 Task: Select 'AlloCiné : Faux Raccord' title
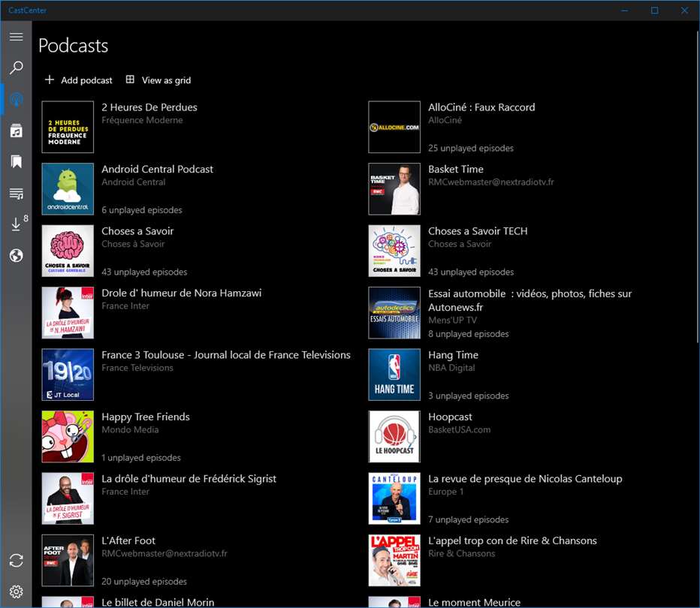(481, 107)
